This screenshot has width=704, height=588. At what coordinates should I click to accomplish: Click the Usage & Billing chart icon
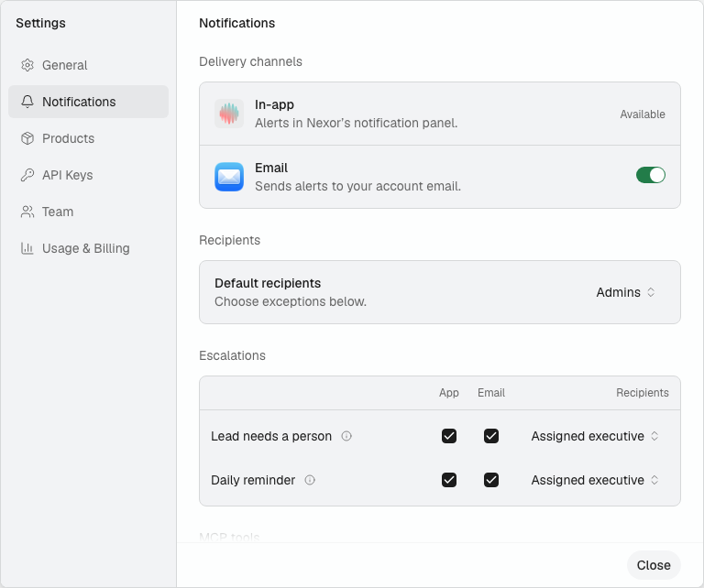pyautogui.click(x=27, y=248)
